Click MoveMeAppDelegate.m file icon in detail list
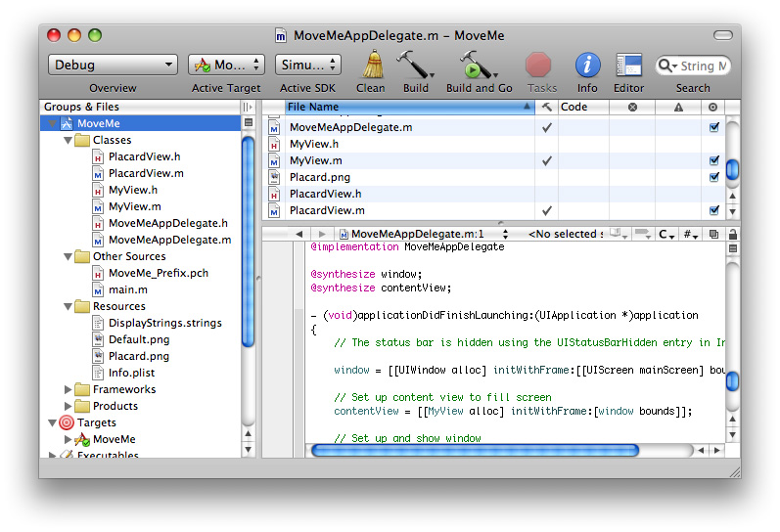The width and height of the screenshot is (780, 532). [274, 128]
